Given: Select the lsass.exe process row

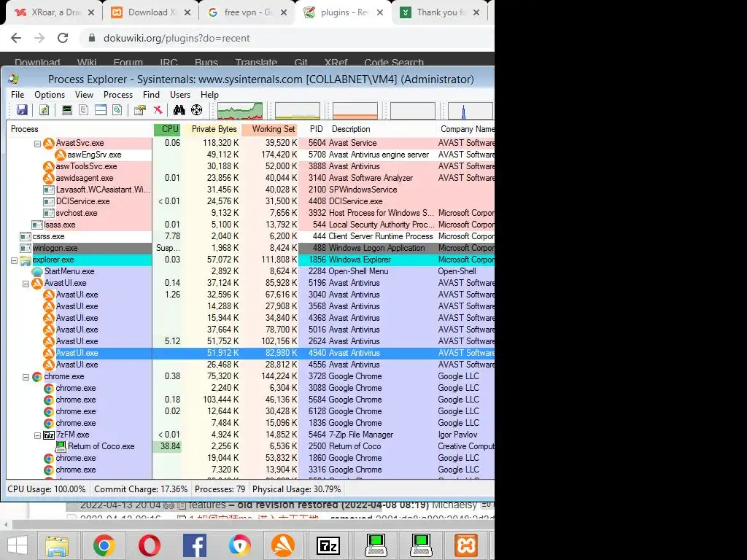Looking at the screenshot, I should 250,225.
